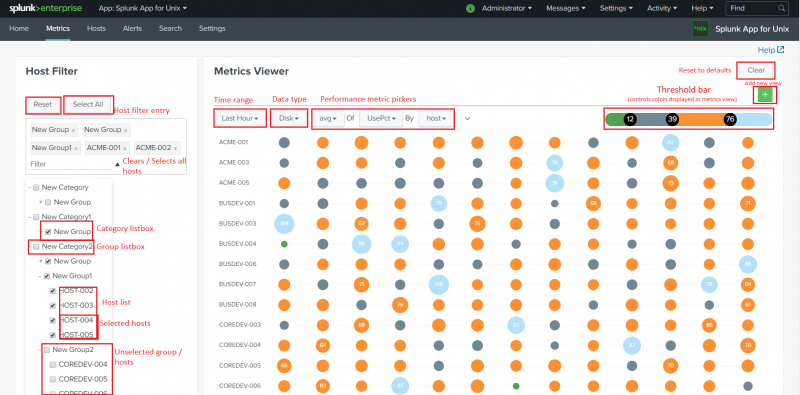Open the Disk data type dropdown

[x=289, y=118]
